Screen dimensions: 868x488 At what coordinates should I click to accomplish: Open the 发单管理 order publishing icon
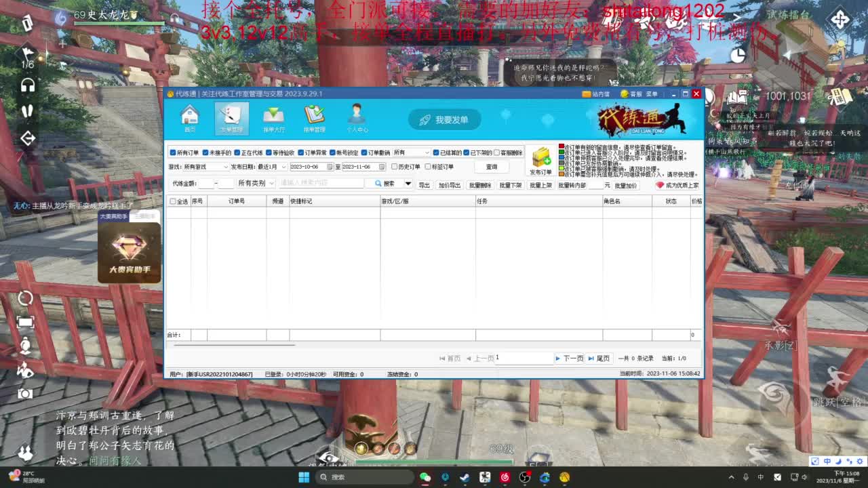point(231,119)
